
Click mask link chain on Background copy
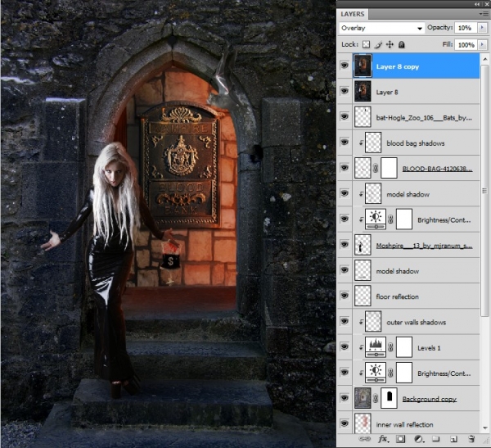point(376,399)
